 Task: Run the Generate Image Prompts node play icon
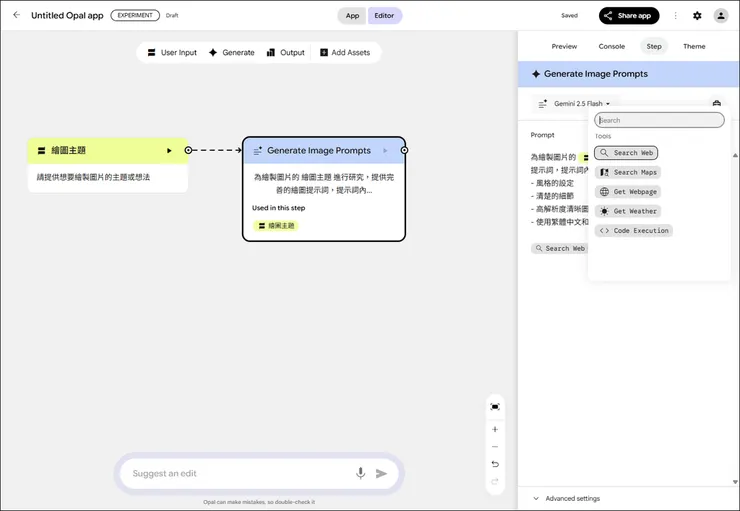pos(386,151)
